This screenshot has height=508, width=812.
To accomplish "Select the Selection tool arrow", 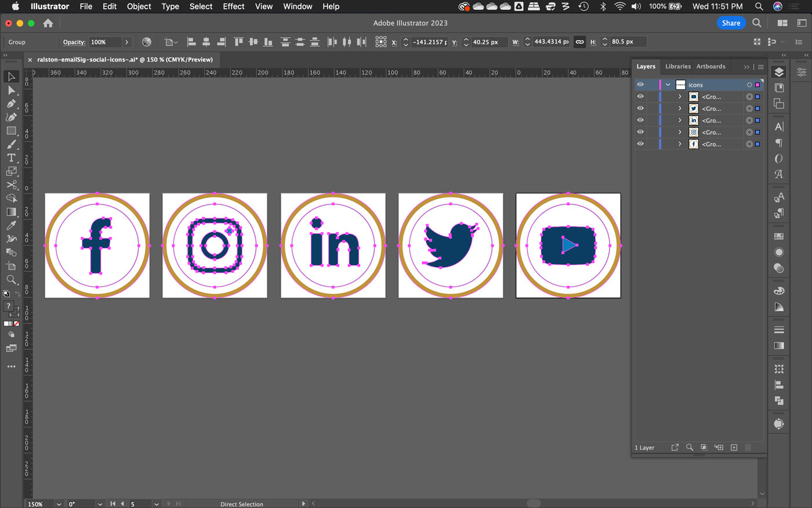I will pyautogui.click(x=11, y=77).
